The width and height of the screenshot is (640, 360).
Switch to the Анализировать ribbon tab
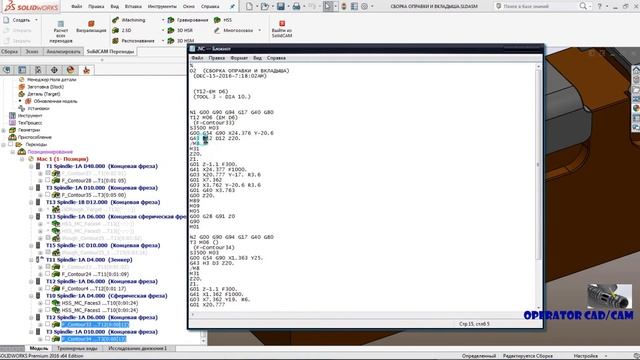click(63, 51)
